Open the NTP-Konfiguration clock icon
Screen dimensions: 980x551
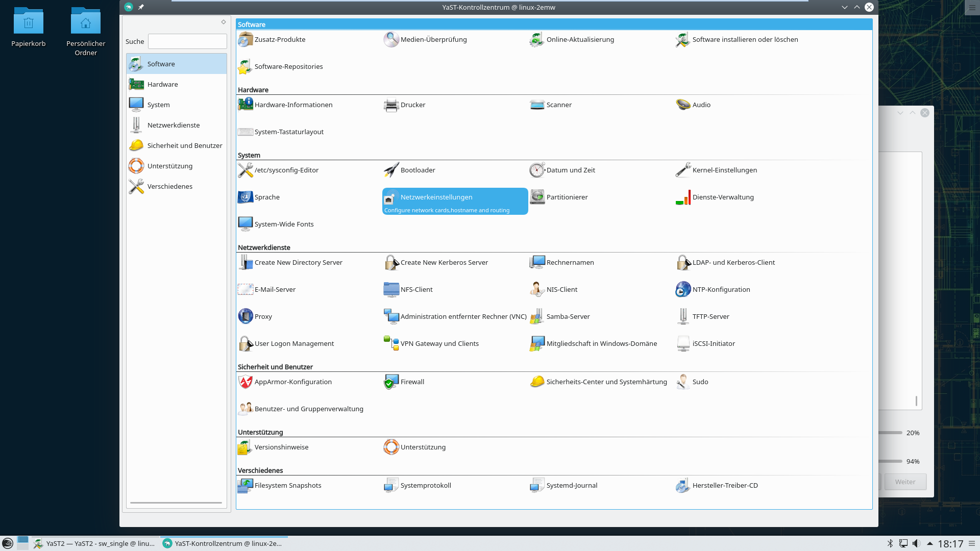(683, 289)
